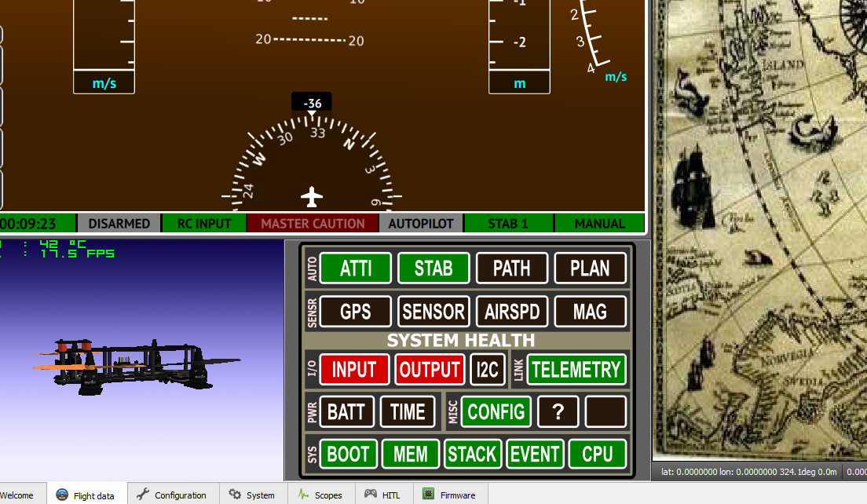Click the -36 compass heading readout
The width and height of the screenshot is (867, 504).
(x=312, y=103)
